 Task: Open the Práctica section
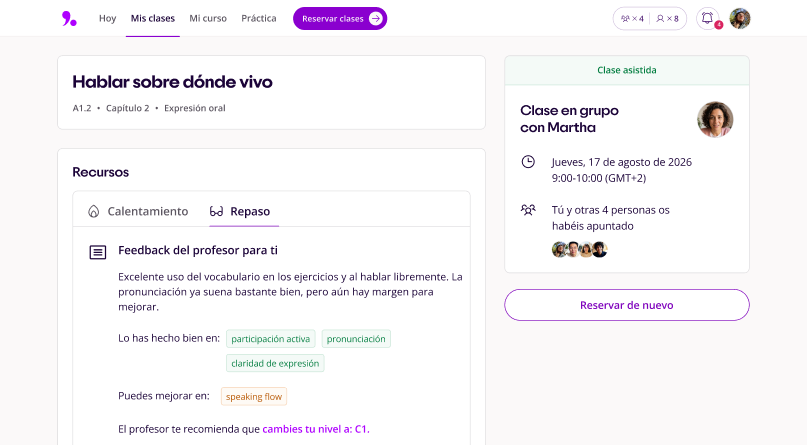pos(259,19)
